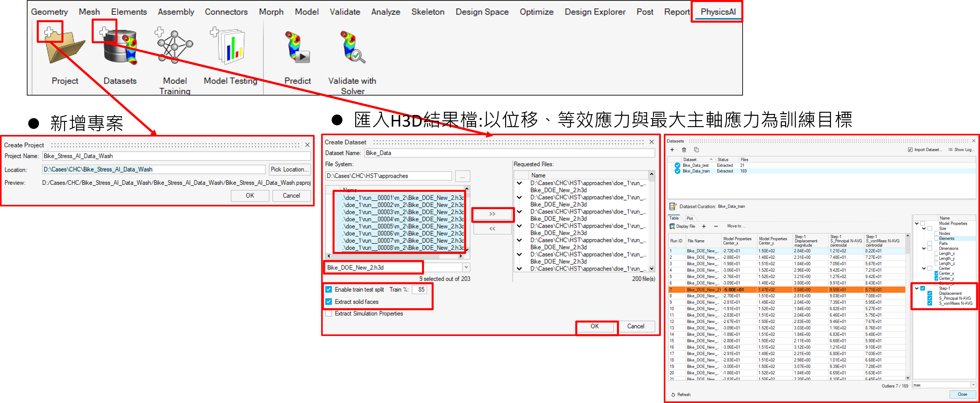Screen dimensions: 980x403
Task: Delete selected dataset with trash icon
Action: point(684,150)
